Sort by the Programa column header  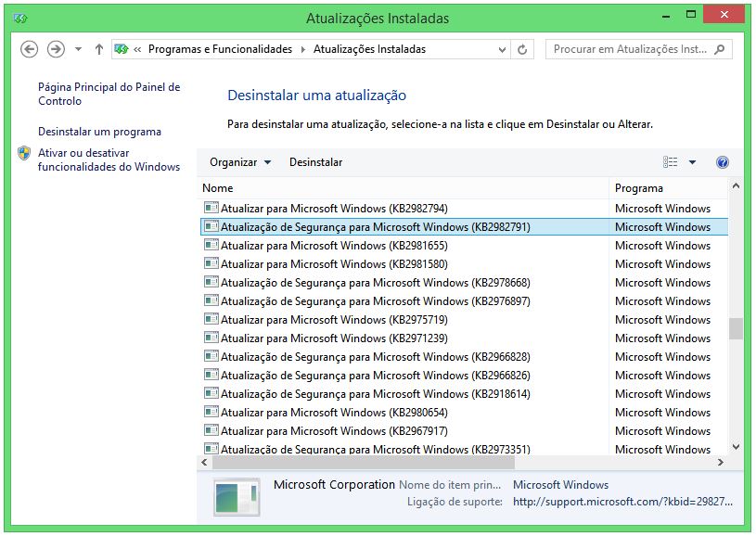coord(668,188)
